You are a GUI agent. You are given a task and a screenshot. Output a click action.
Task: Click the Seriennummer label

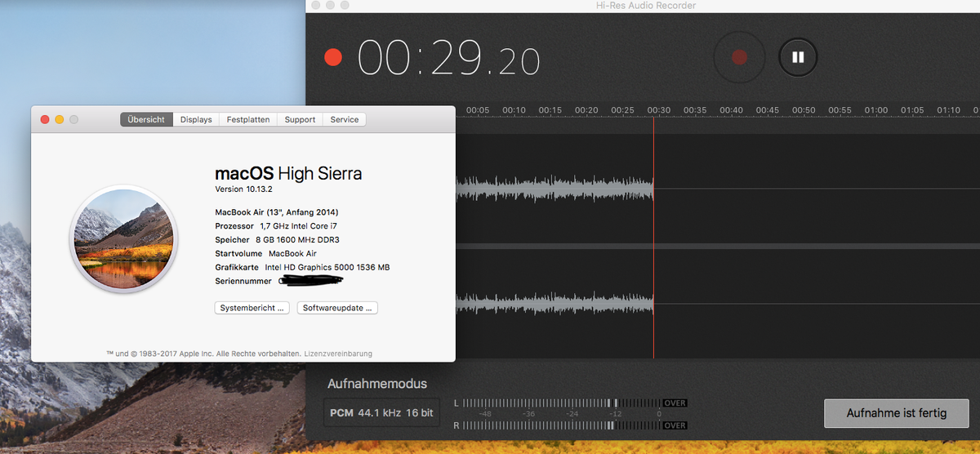click(243, 281)
